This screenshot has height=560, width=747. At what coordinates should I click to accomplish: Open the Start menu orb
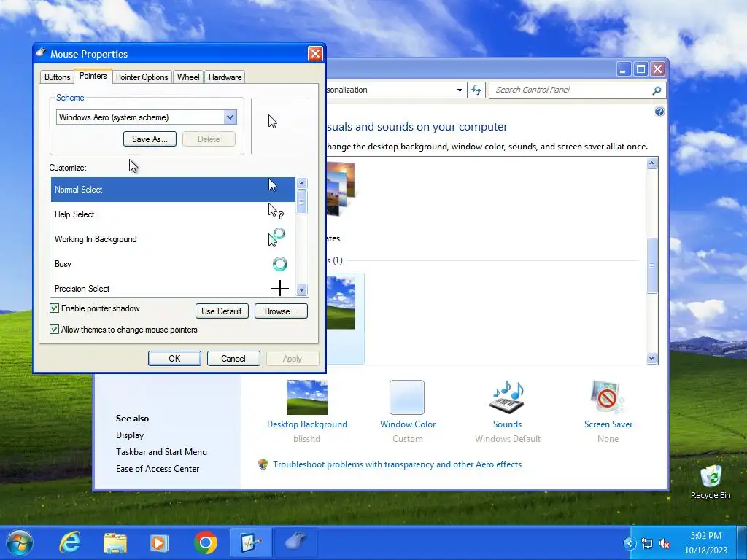point(20,542)
